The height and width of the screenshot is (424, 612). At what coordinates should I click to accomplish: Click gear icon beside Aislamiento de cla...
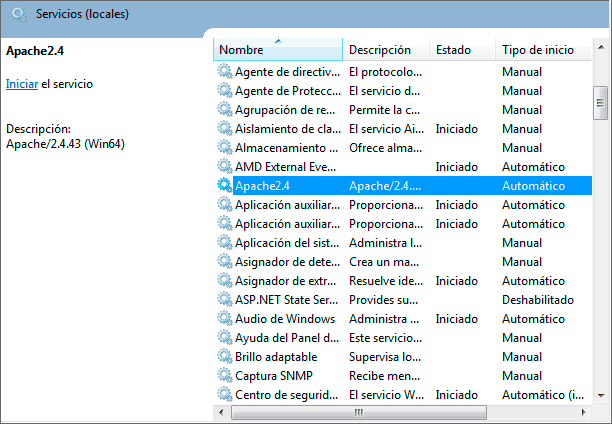point(225,128)
